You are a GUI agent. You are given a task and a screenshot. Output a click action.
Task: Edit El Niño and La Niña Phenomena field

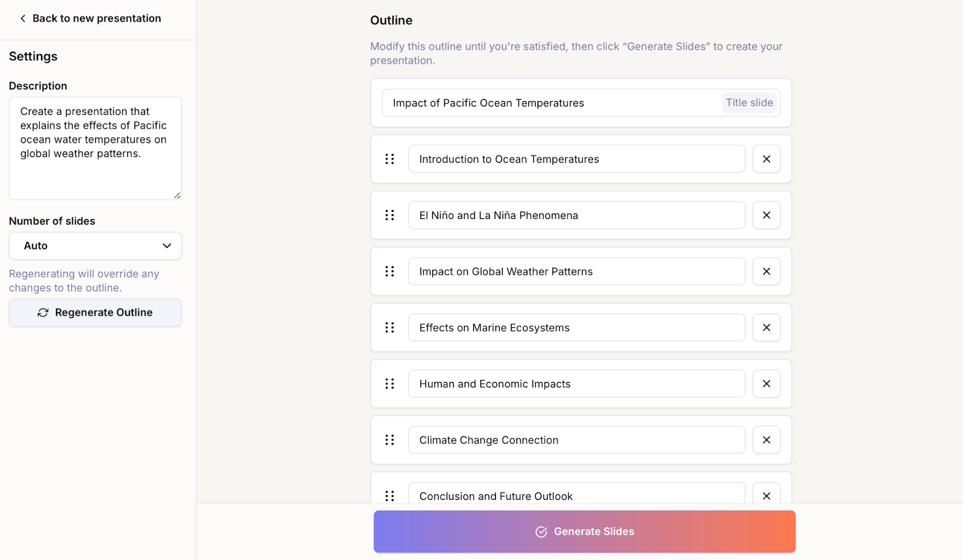[x=577, y=215]
